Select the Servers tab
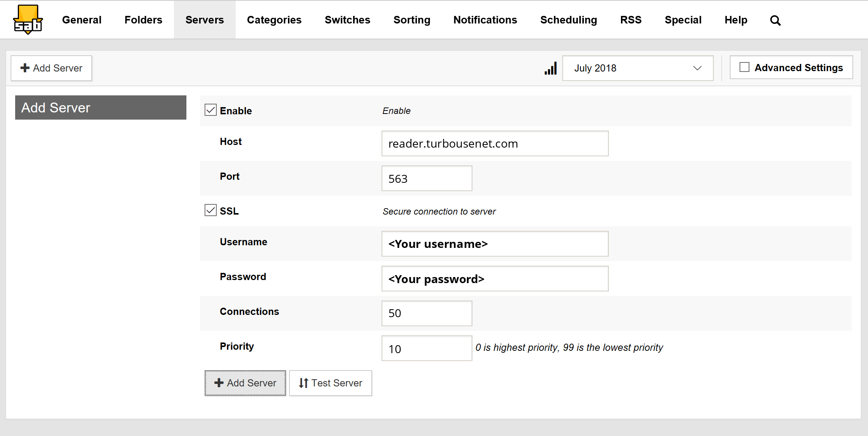868x436 pixels. [205, 20]
